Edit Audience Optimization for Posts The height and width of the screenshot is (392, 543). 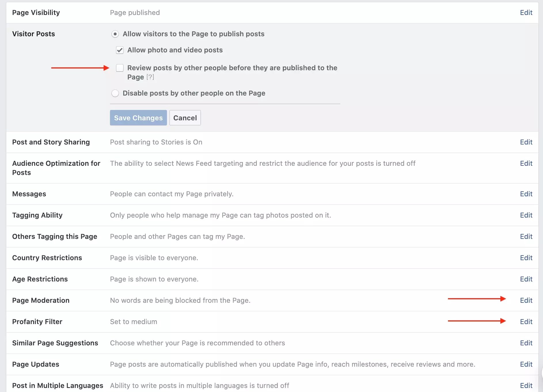point(526,163)
